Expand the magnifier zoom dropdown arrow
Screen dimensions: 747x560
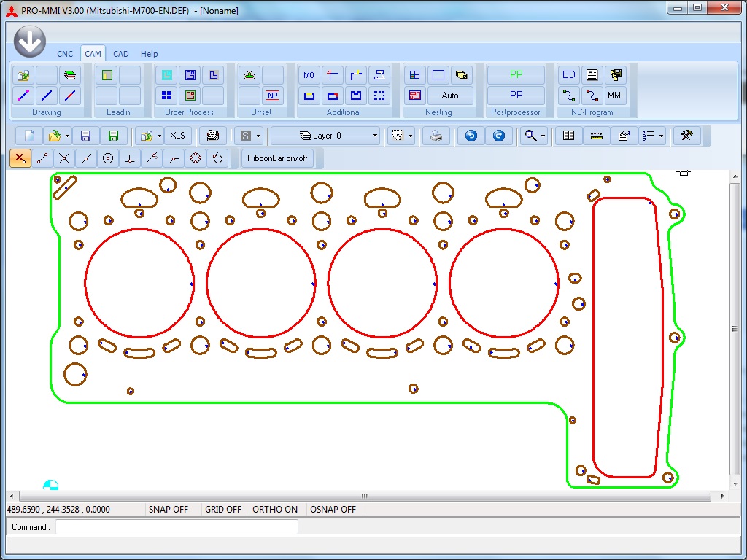pos(543,136)
